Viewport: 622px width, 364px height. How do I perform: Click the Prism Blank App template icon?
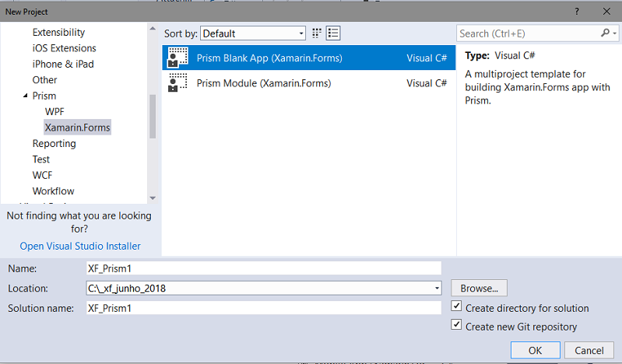coord(177,58)
